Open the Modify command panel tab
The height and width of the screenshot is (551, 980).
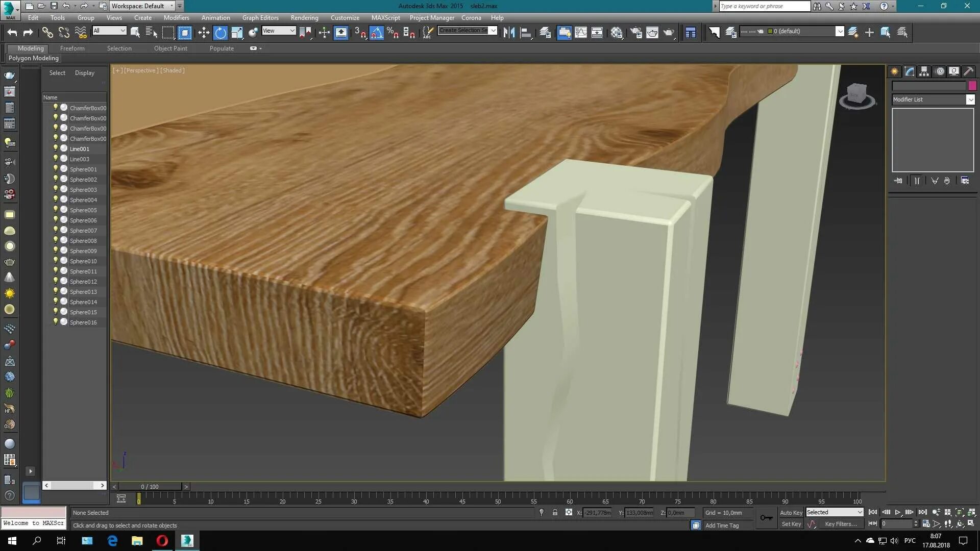click(x=910, y=71)
